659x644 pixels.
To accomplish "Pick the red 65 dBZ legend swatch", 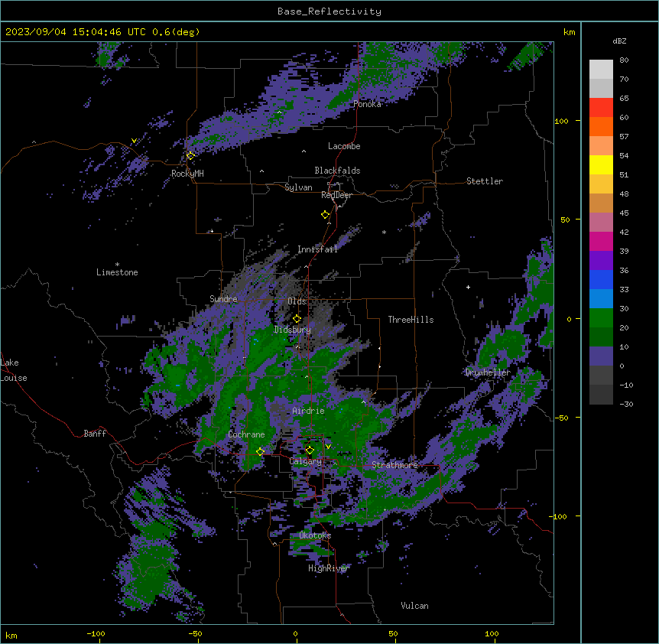I will pyautogui.click(x=601, y=107).
